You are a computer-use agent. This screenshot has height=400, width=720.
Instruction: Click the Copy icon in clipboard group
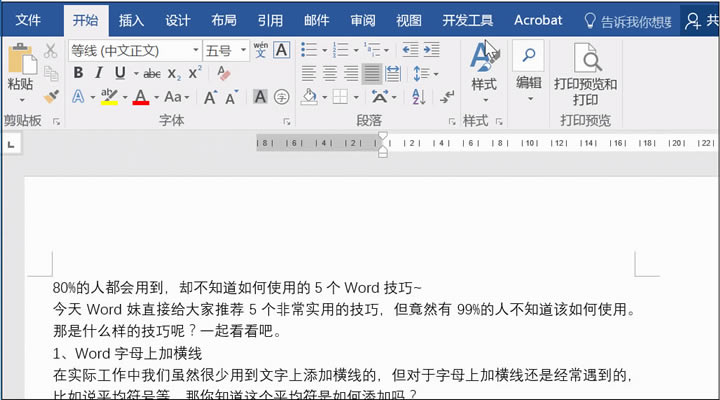51,73
